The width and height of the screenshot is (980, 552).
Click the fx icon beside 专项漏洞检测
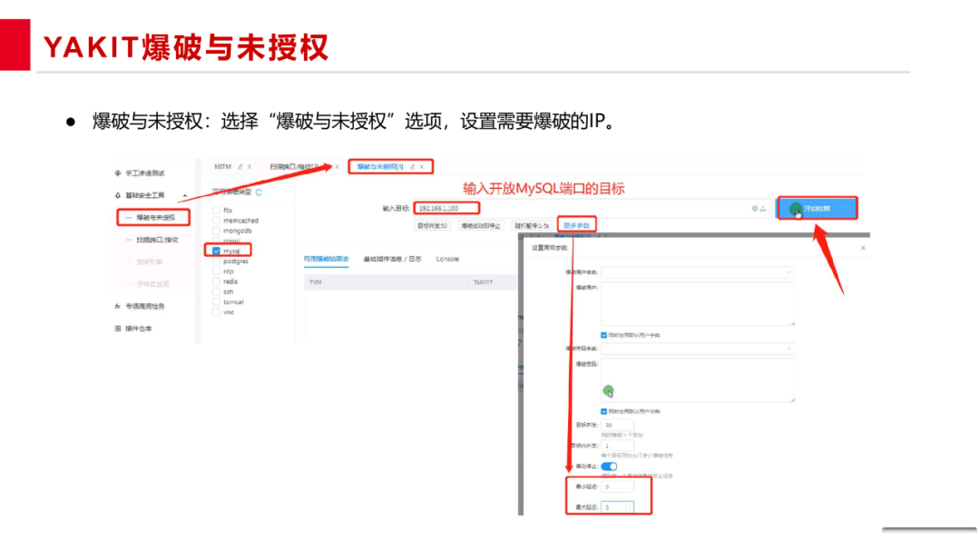pyautogui.click(x=117, y=306)
